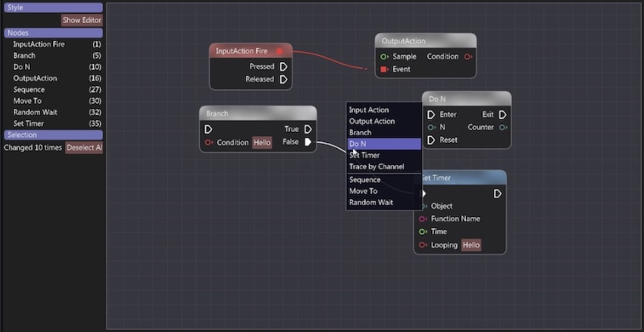Click the Event pin on InputAction Fire node
This screenshot has width=644, height=332.
tap(279, 50)
